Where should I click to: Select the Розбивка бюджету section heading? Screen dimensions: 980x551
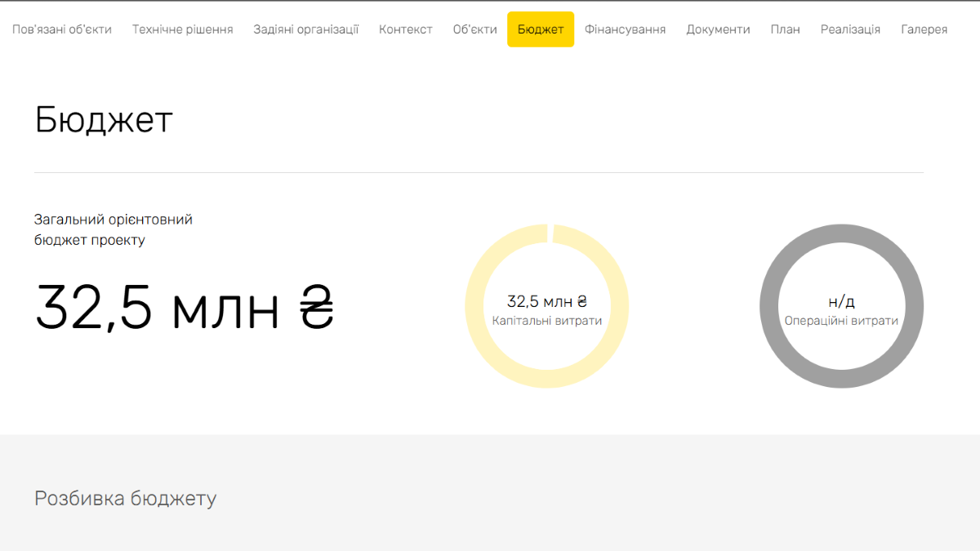(125, 498)
